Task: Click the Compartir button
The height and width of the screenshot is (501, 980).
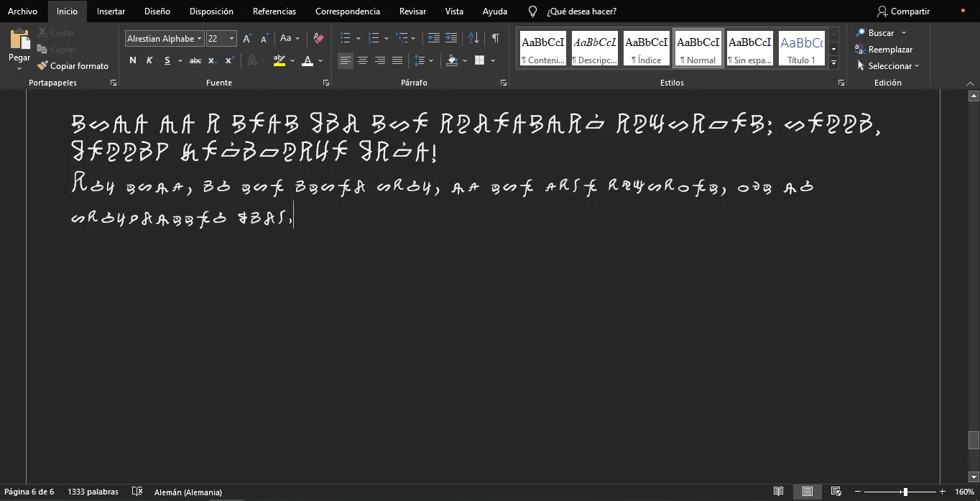Action: 904,12
